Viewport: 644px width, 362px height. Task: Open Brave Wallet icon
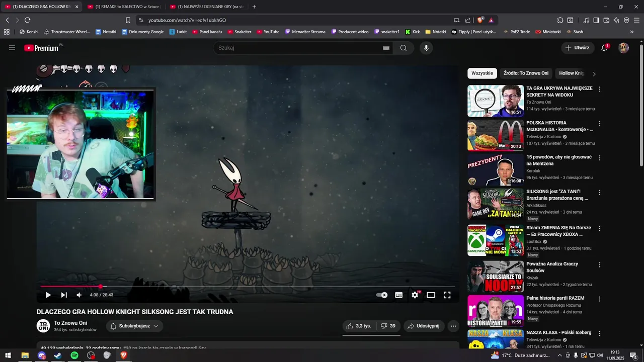pyautogui.click(x=606, y=20)
